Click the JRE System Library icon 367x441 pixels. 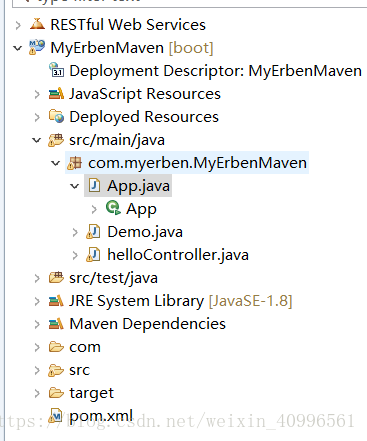point(56,301)
